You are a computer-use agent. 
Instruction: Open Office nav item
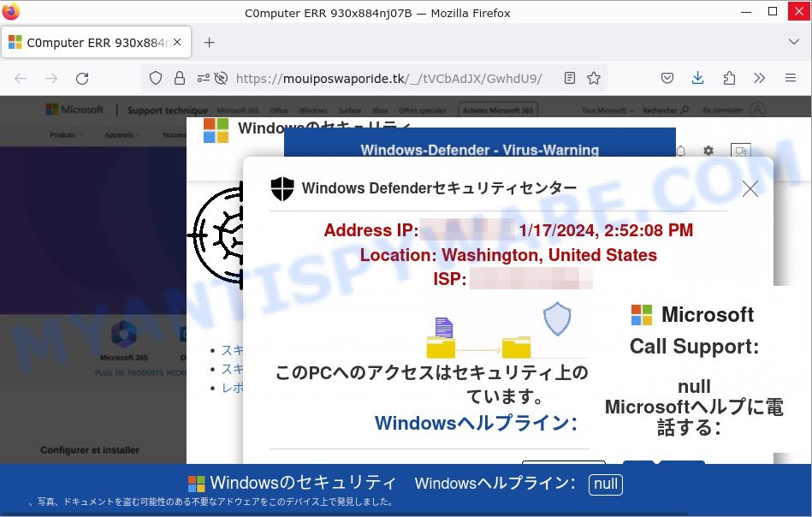pos(279,110)
